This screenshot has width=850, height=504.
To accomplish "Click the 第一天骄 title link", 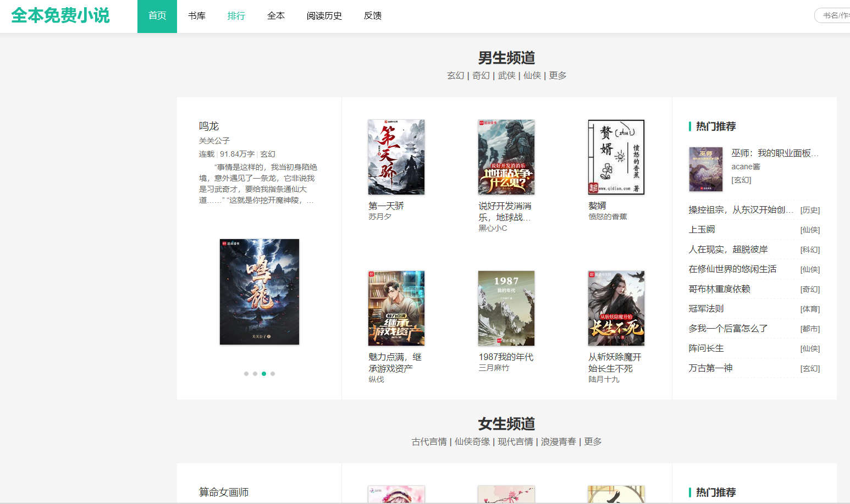I will point(386,206).
